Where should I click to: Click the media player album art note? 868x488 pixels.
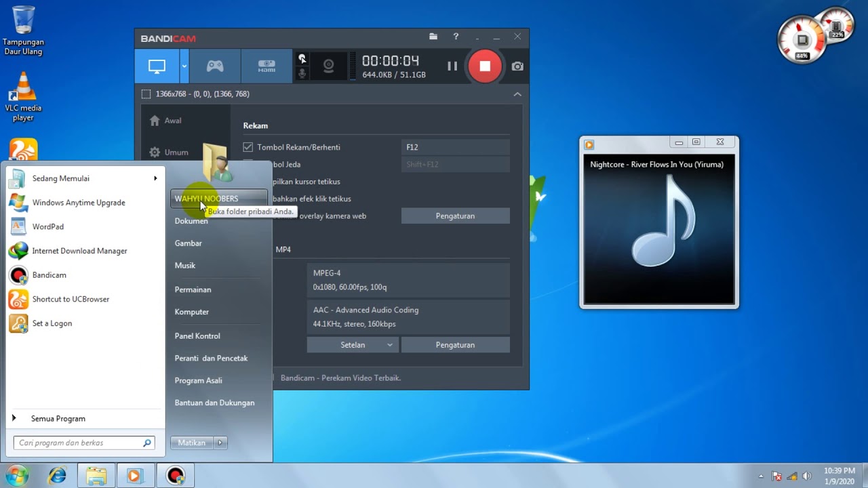(665, 221)
